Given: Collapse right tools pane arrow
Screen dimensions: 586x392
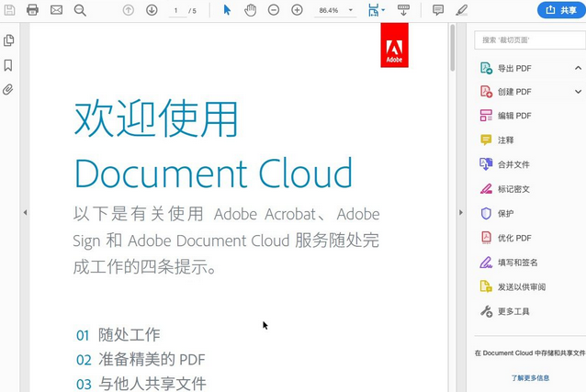Looking at the screenshot, I should click(x=461, y=213).
